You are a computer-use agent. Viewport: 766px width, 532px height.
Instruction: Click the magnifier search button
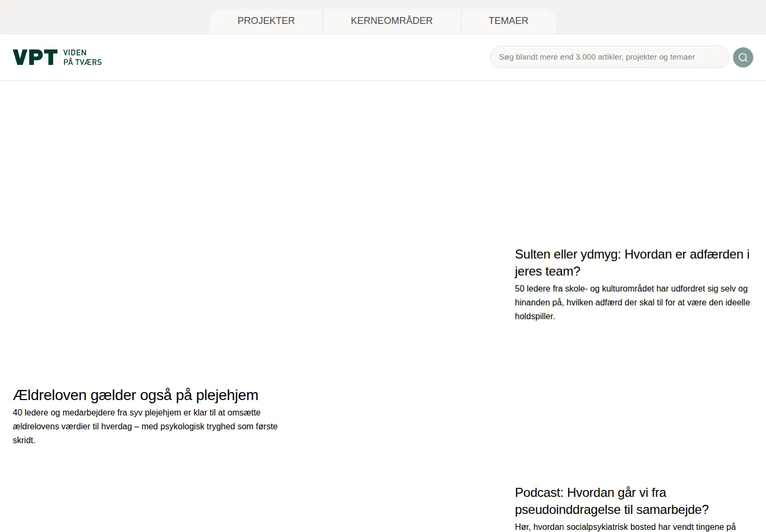(x=743, y=57)
